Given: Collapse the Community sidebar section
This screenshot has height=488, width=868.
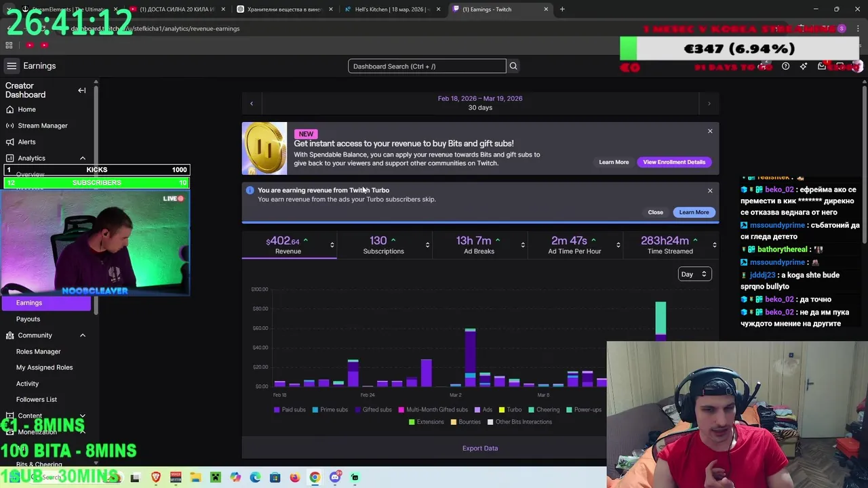Looking at the screenshot, I should tap(83, 335).
